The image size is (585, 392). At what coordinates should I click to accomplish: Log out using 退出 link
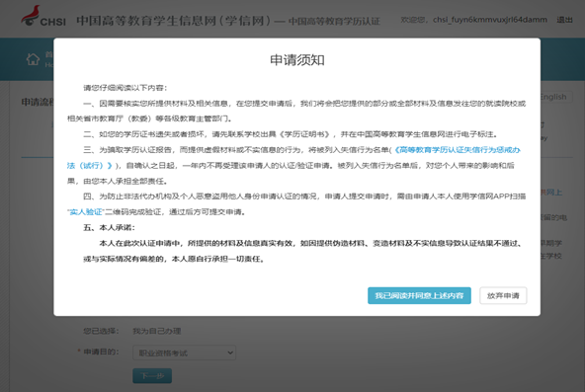click(564, 20)
